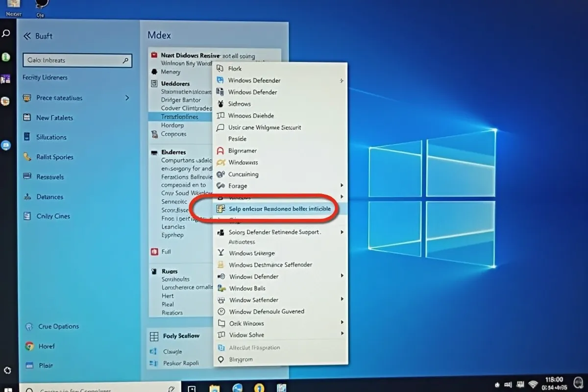Open the Windows Start button on the taskbar
588x392 pixels.
point(9,389)
